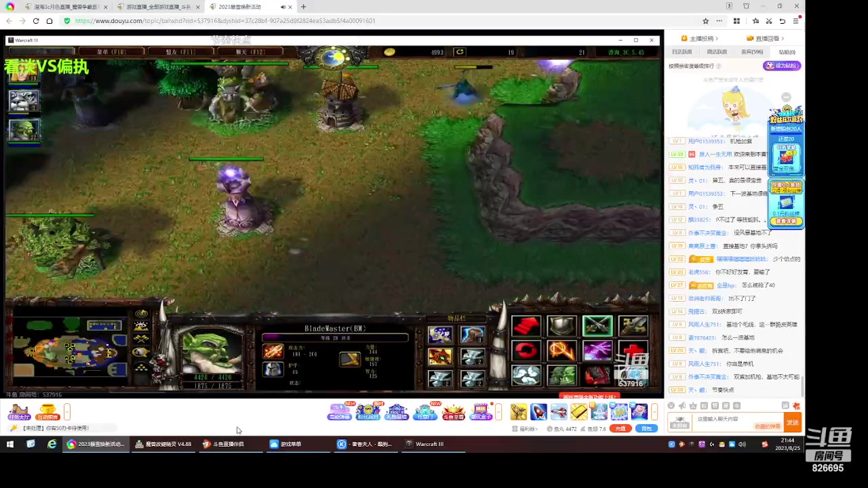Click the minimap in Warcraft

pyautogui.click(x=70, y=346)
